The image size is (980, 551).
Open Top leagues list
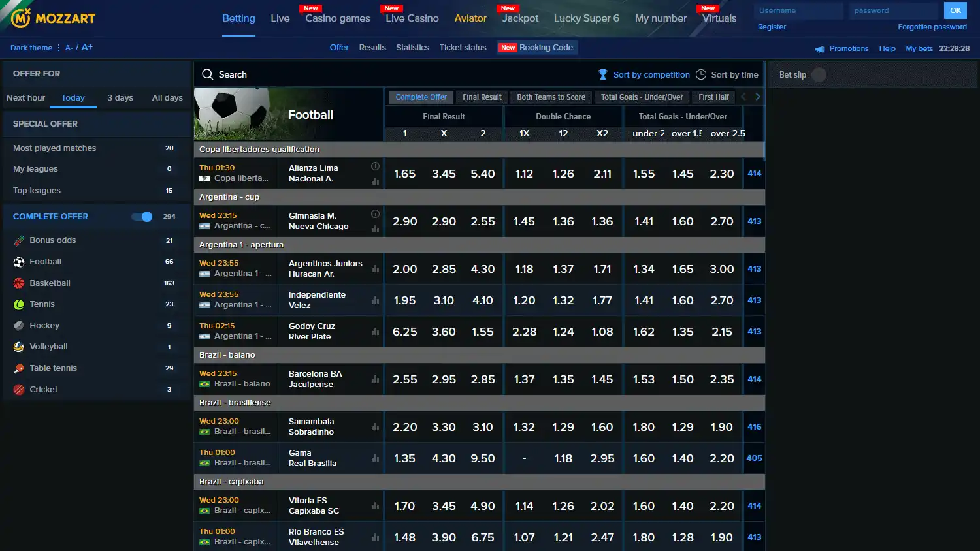95,191
